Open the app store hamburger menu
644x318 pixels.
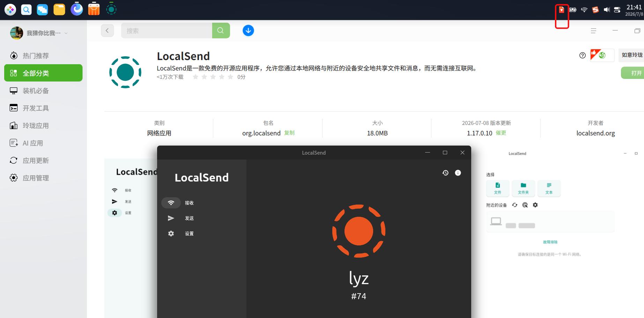coord(593,31)
